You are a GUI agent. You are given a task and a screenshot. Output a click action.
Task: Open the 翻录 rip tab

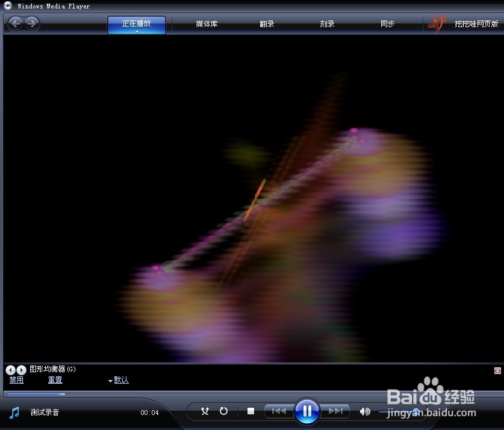(267, 23)
